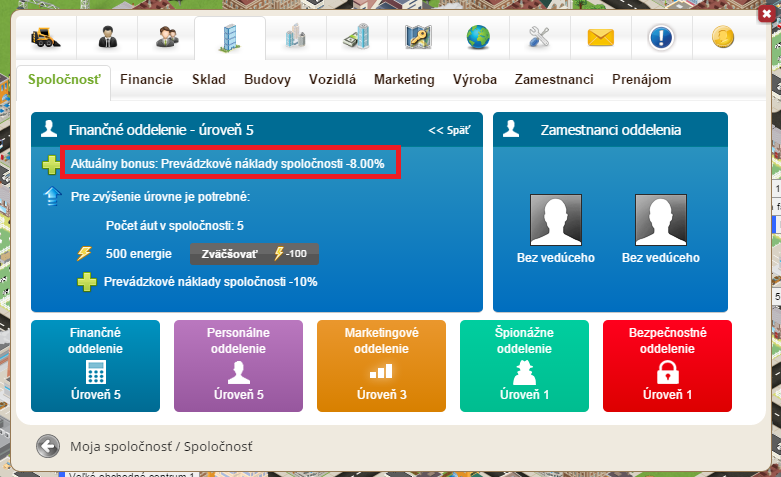Open the bulldozer construction icon
This screenshot has height=477, width=781.
pyautogui.click(x=45, y=37)
